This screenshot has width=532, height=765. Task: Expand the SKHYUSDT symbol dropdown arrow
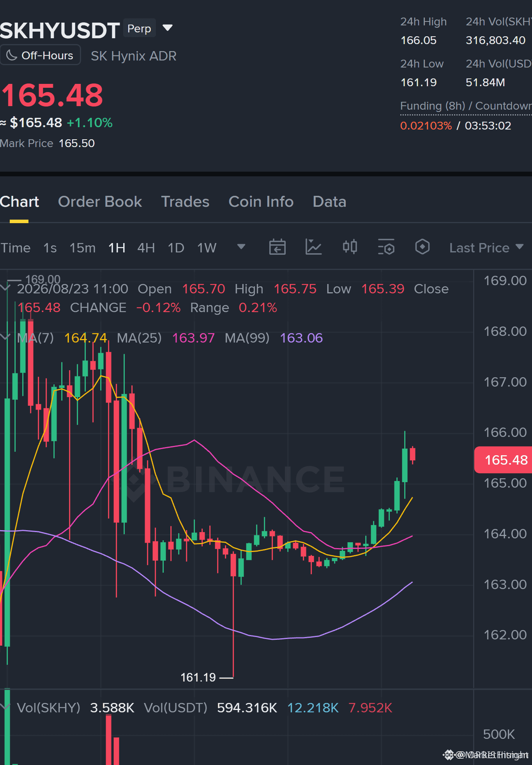(x=168, y=28)
